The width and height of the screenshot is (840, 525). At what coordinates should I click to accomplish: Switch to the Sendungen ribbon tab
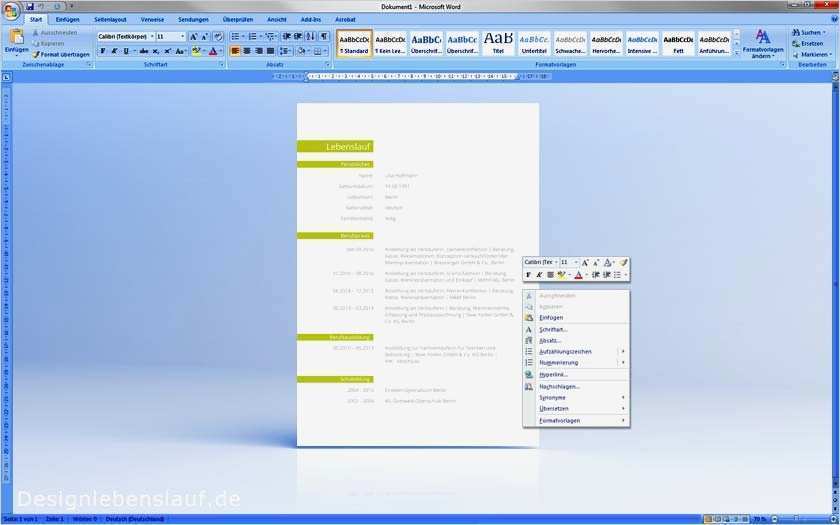click(193, 19)
